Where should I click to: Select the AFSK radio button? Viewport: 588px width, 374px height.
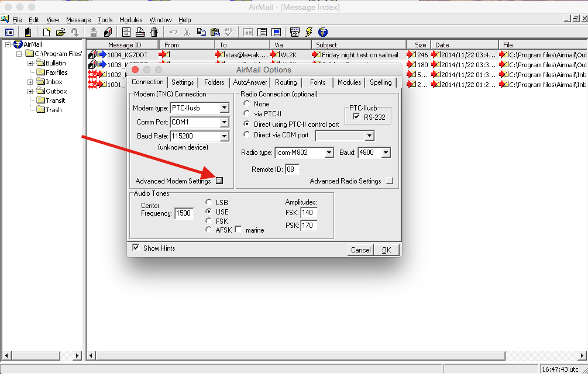click(209, 230)
